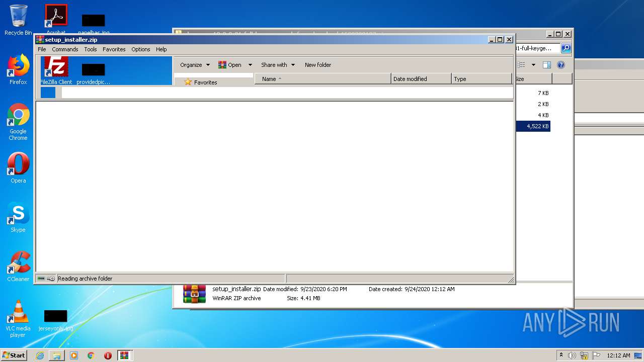Click the Start button
The height and width of the screenshot is (362, 644).
pyautogui.click(x=14, y=355)
